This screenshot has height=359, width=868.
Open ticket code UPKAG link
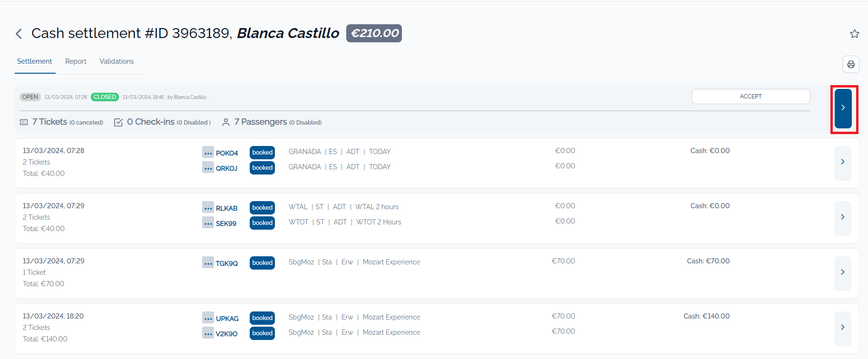point(227,319)
